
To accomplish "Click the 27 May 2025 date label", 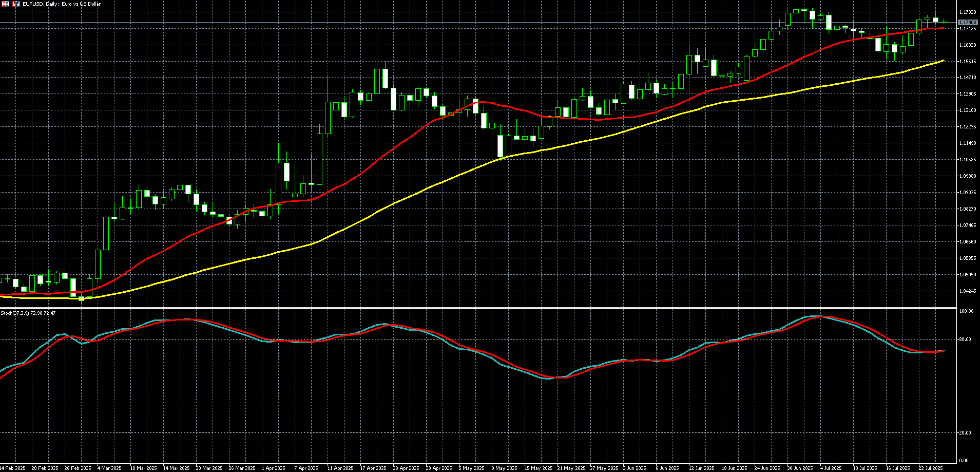I will (604, 468).
